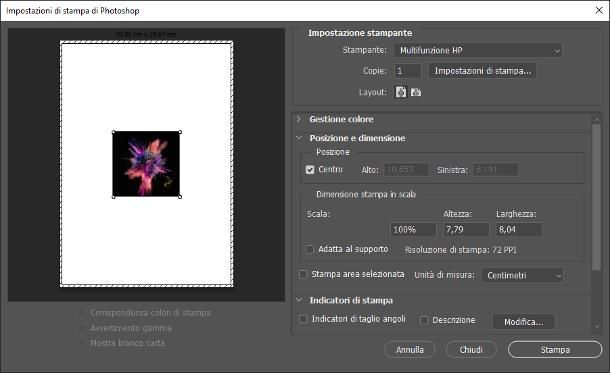Click bottom-left resize handle of preview image
Viewport: 610px width, 373px height.
coord(114,197)
